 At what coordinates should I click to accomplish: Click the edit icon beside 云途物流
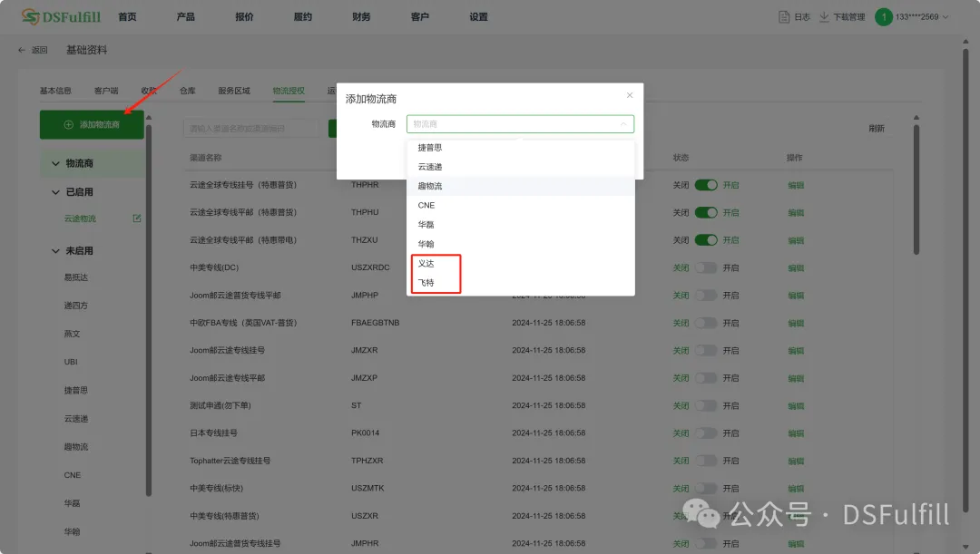click(x=137, y=219)
